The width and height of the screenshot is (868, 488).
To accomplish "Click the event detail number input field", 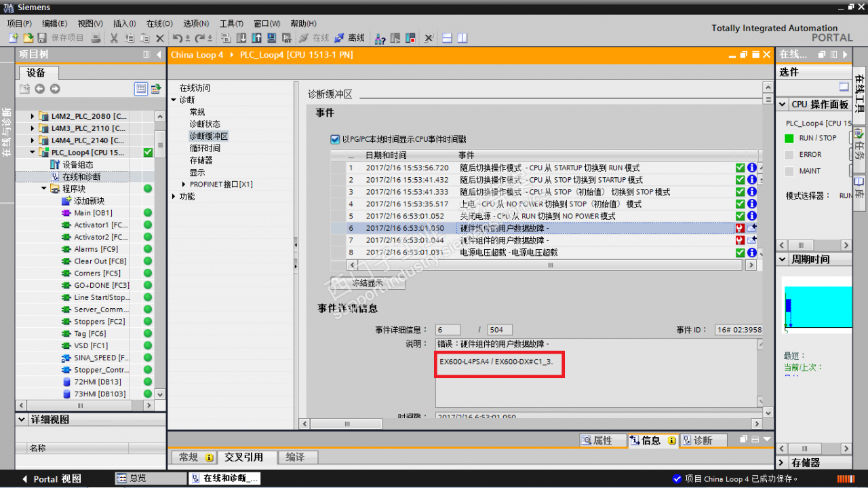I will 448,329.
